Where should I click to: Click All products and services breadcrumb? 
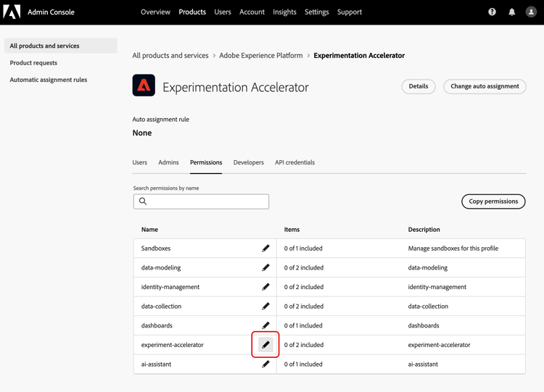point(170,56)
